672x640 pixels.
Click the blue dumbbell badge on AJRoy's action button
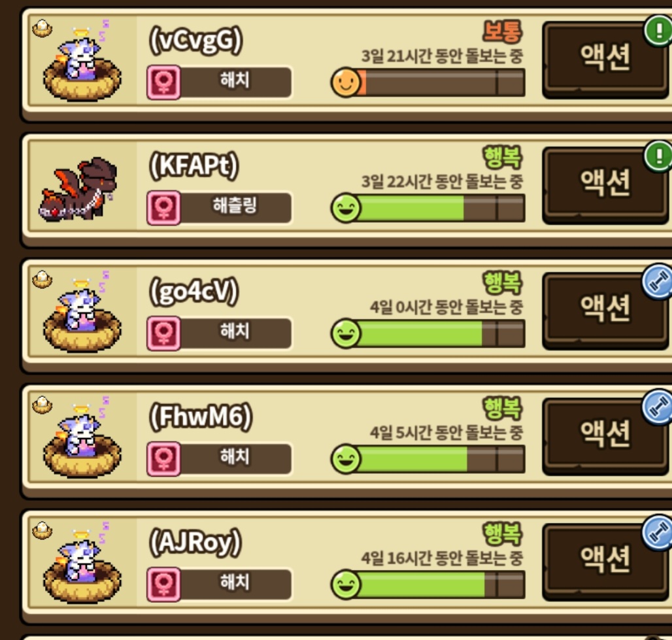(658, 533)
